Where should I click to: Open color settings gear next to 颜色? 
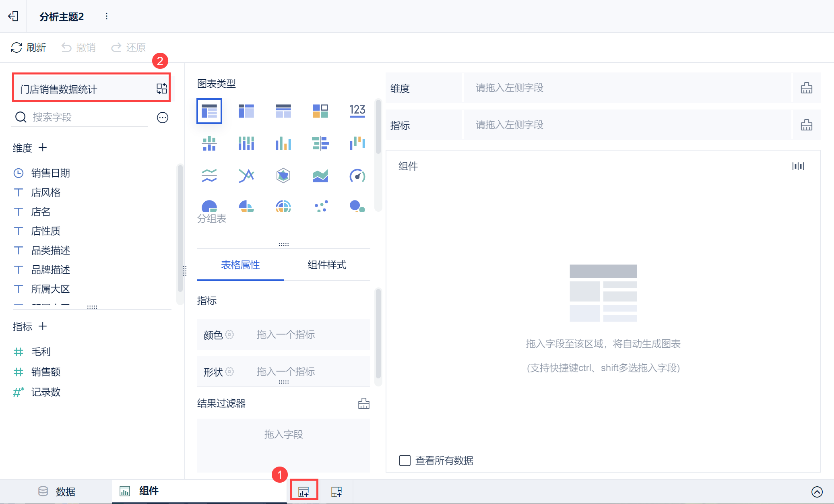pyautogui.click(x=229, y=335)
